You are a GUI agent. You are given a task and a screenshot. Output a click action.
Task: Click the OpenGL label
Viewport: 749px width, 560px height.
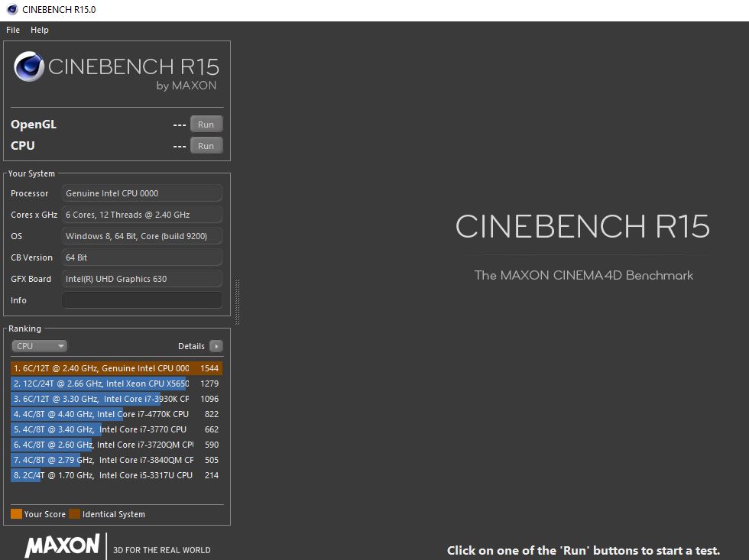pos(34,124)
